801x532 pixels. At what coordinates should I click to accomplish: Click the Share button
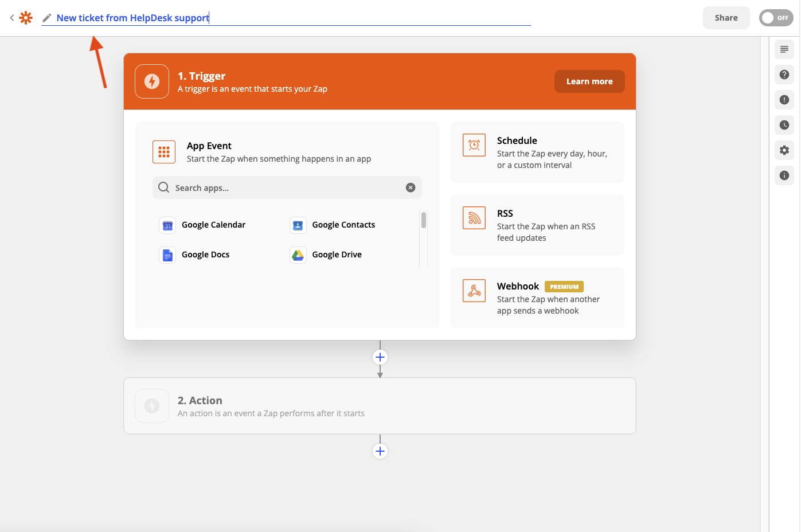point(726,18)
